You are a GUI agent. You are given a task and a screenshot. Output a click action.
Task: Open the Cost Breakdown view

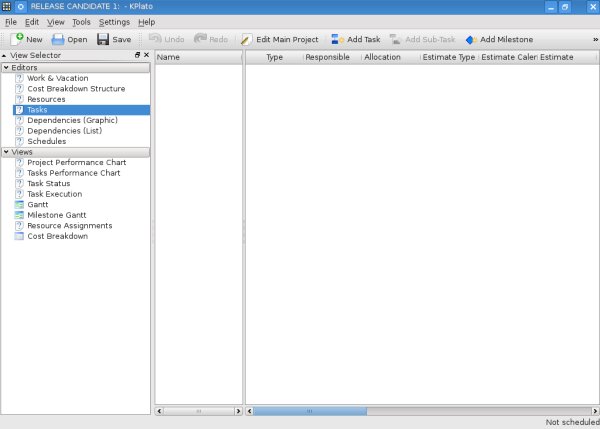coord(19,236)
